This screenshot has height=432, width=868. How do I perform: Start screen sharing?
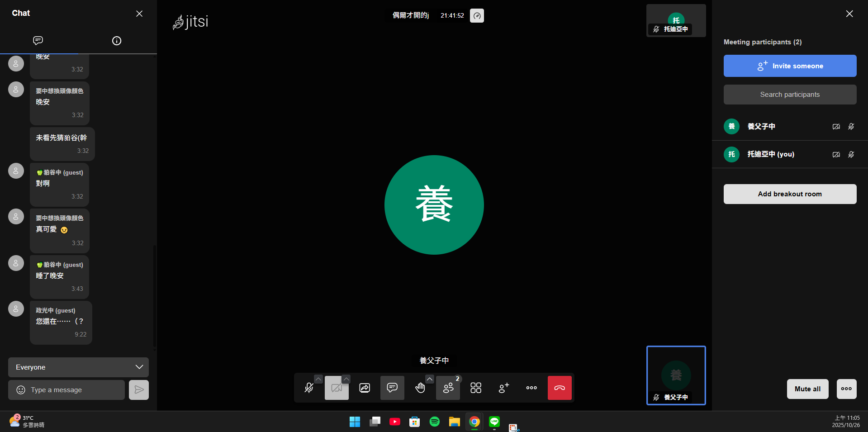pos(365,388)
